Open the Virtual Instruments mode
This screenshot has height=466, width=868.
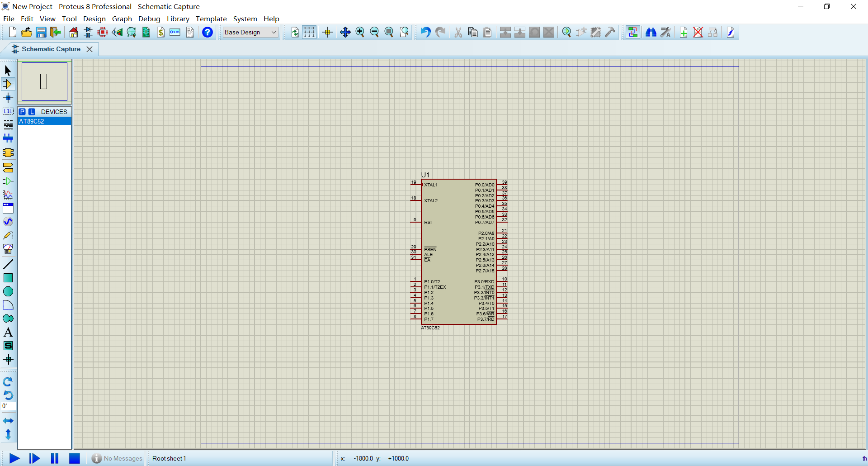pyautogui.click(x=8, y=249)
